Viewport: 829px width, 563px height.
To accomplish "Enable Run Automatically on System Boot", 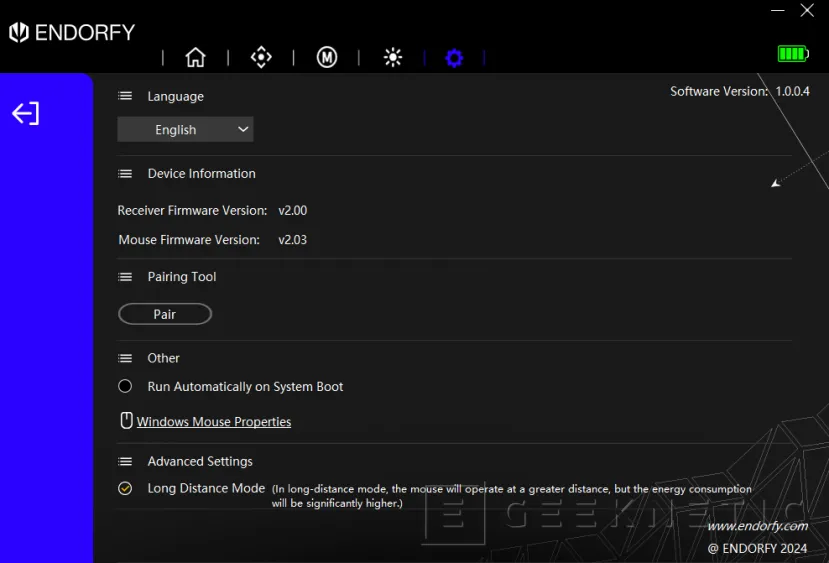I will pos(125,386).
